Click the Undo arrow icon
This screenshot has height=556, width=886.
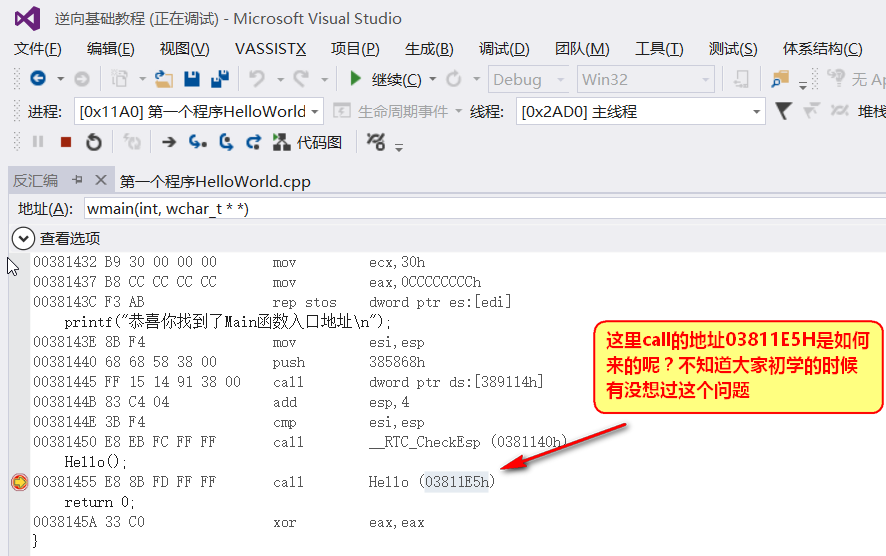[x=257, y=79]
